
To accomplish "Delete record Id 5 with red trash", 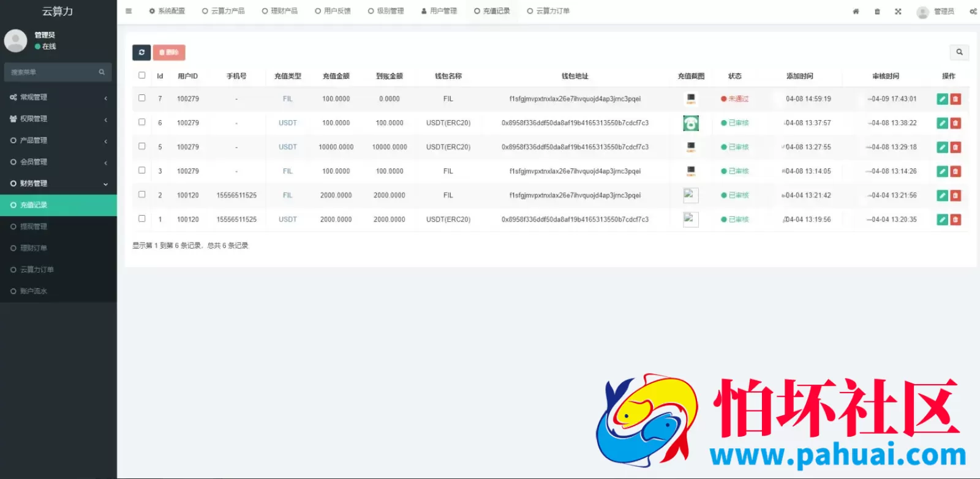I will tap(956, 147).
